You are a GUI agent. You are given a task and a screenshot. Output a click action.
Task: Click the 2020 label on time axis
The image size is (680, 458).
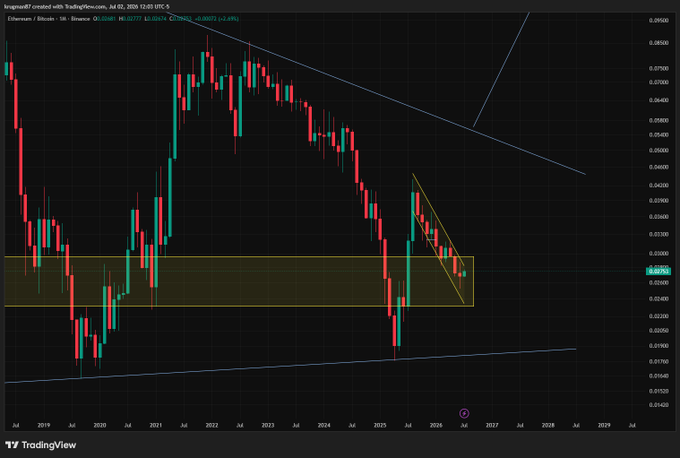pyautogui.click(x=100, y=425)
